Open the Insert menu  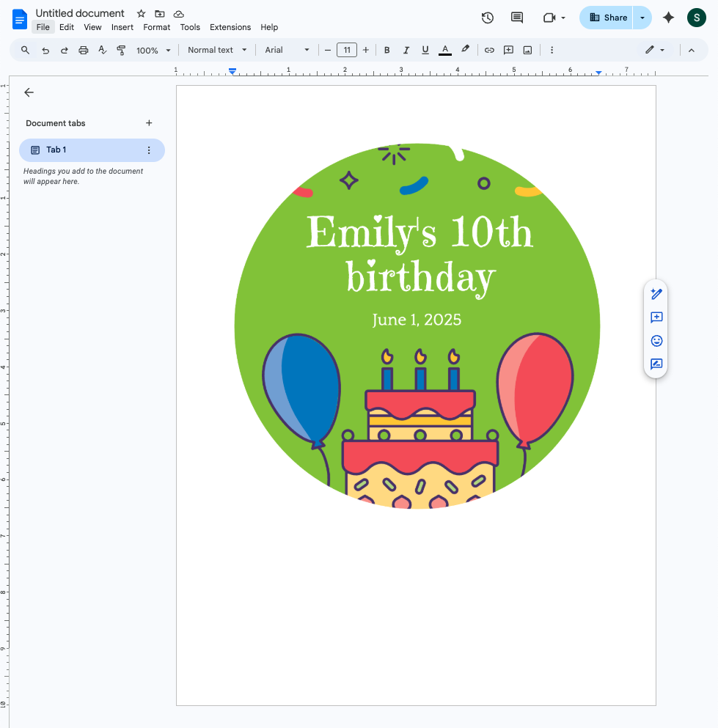[122, 27]
